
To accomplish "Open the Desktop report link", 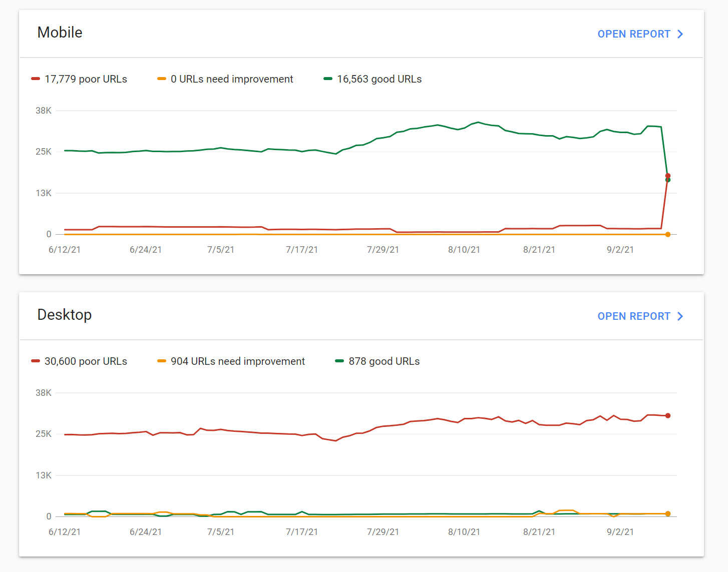I will click(640, 316).
